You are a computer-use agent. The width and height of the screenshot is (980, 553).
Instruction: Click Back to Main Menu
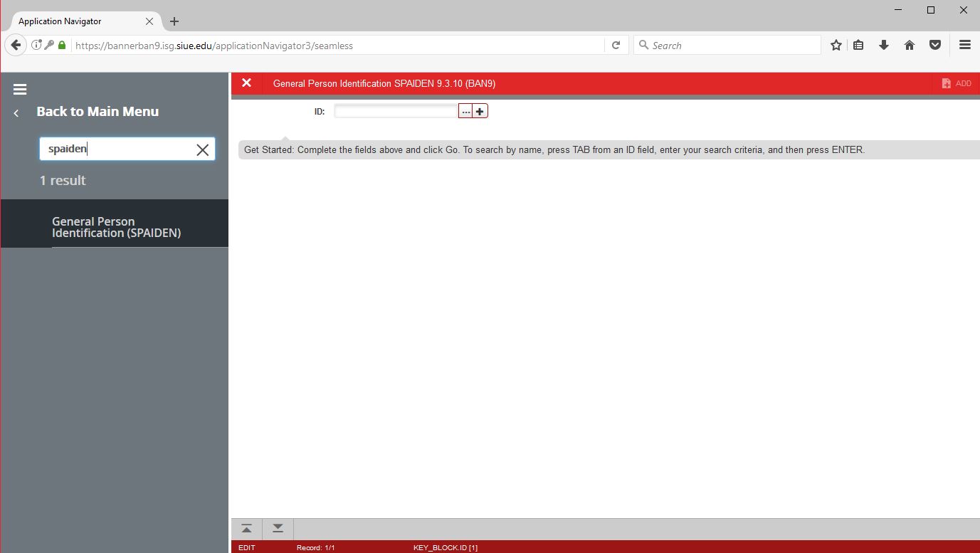[x=98, y=112]
